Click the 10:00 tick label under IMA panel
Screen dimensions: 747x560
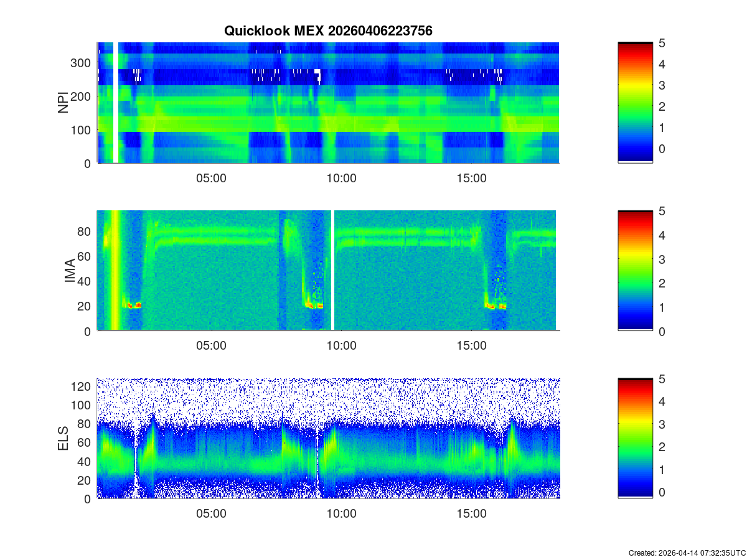coord(341,347)
